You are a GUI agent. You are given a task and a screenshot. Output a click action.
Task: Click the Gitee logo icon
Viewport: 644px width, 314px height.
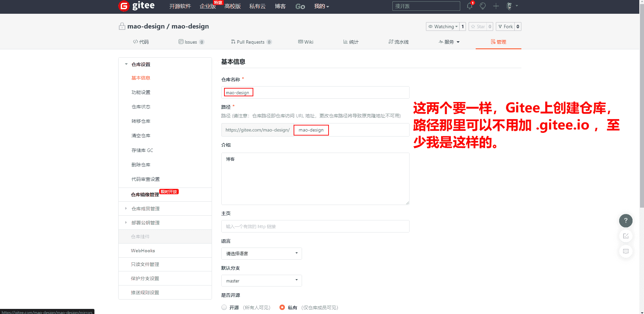[x=124, y=6]
